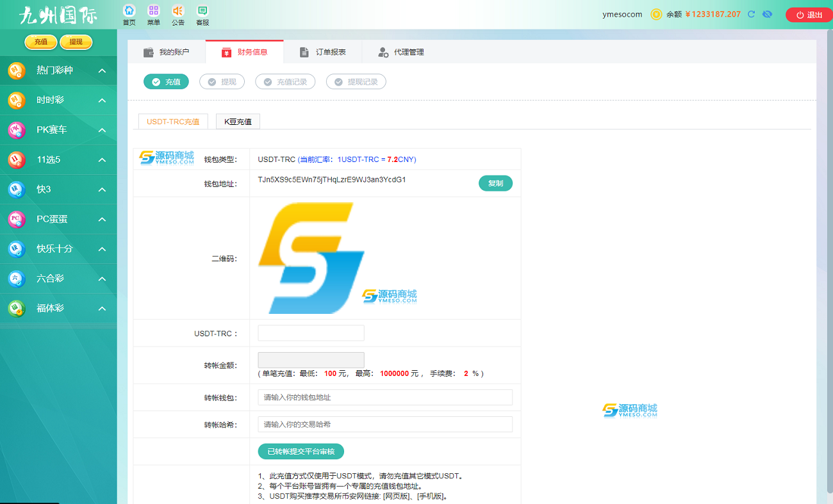Screen dimensions: 833x504
Task: Toggle balance visibility eye icon
Action: (x=767, y=14)
